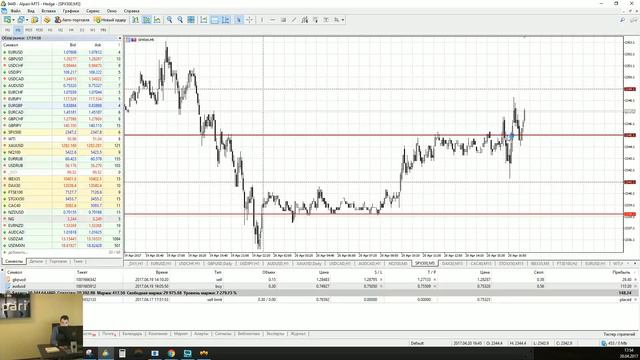Select GBPUSD row in Market Watch
Image resolution: width=640 pixels, height=360 pixels.
pyautogui.click(x=62, y=59)
